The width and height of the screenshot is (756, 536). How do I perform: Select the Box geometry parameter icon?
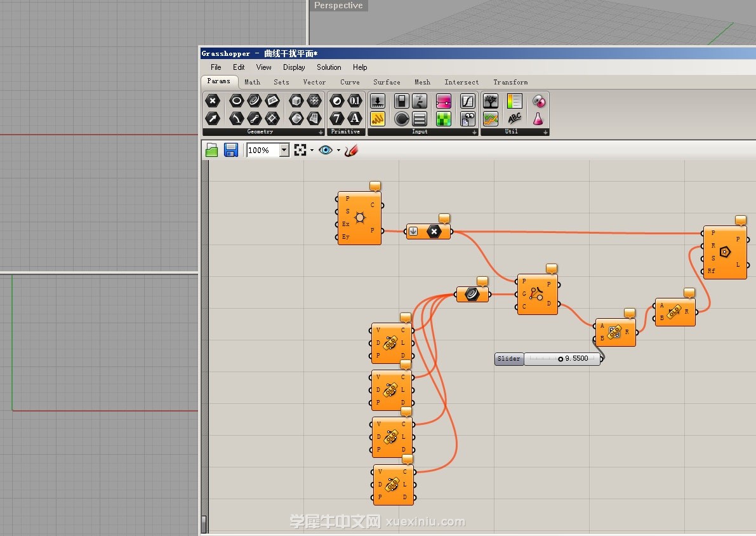pyautogui.click(x=296, y=101)
